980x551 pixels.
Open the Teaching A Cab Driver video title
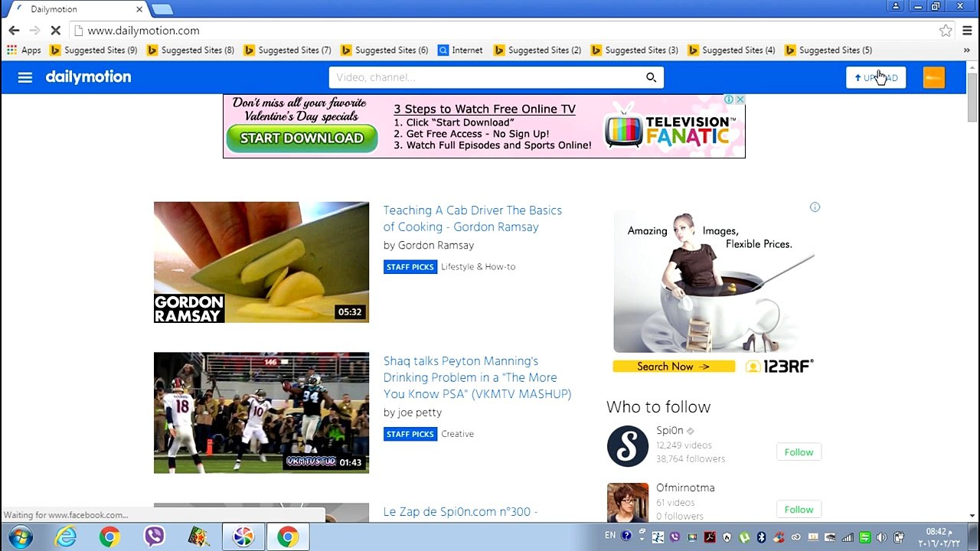click(472, 219)
